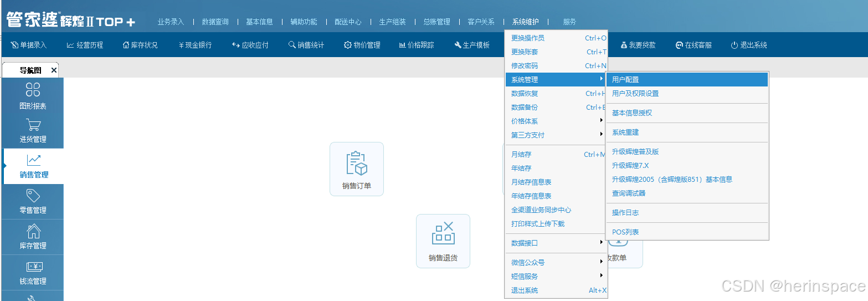Open POS列表 in the submenu

pos(687,232)
